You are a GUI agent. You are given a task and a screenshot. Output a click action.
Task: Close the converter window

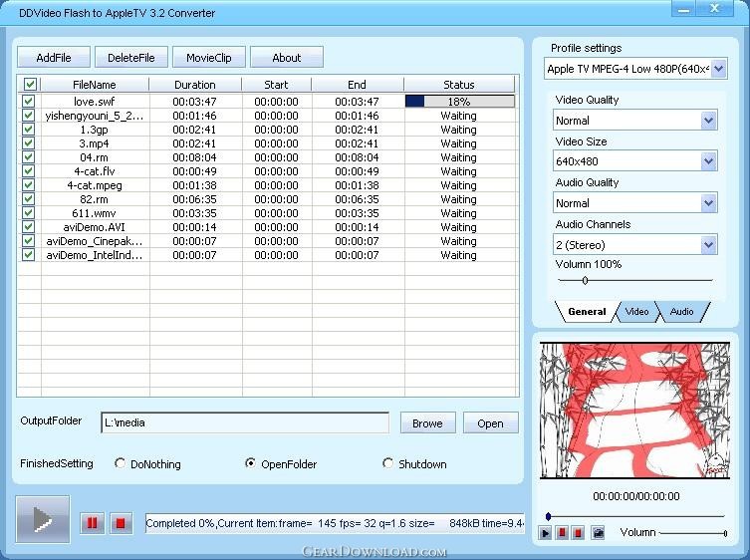point(714,9)
